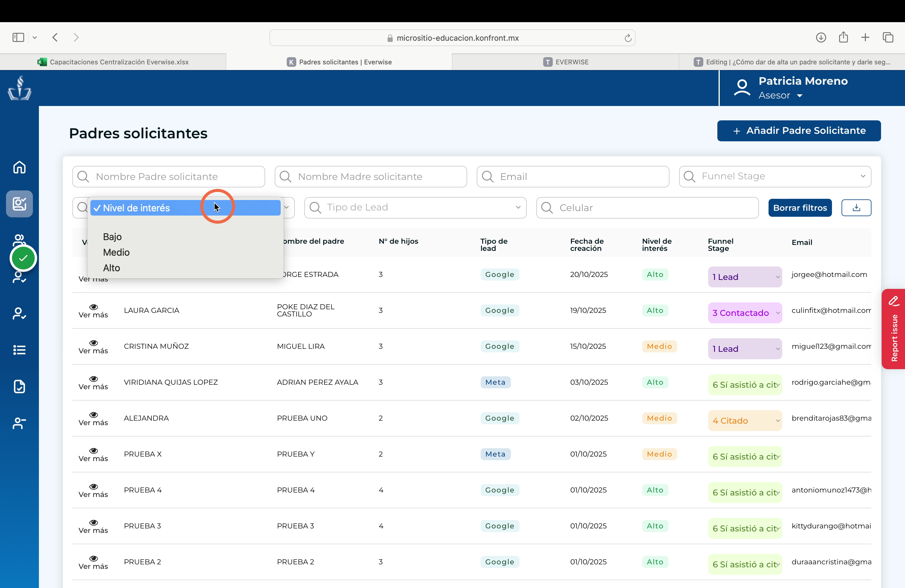Open Safari sidebar toggle icon
This screenshot has width=905, height=588.
18,37
